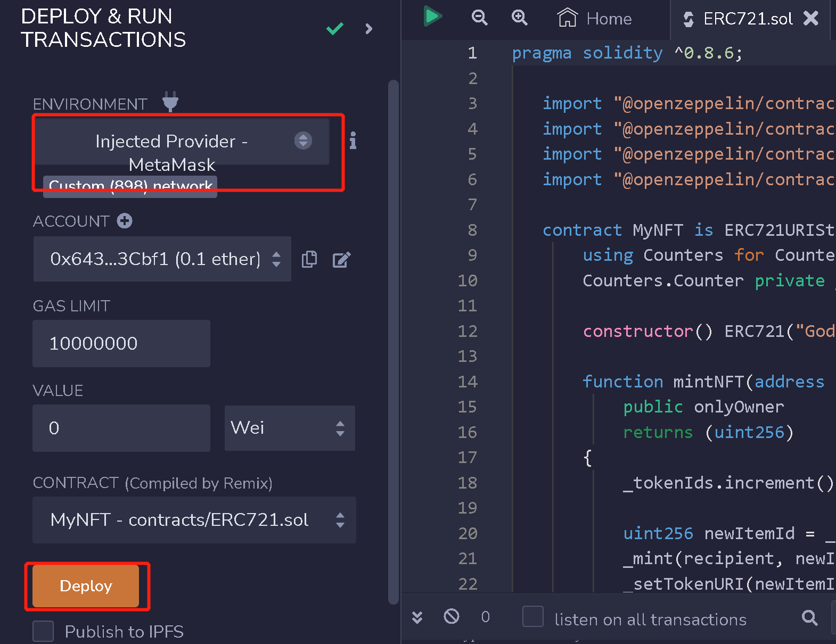Run script with green play icon
Screen dimensions: 836x644
click(432, 16)
